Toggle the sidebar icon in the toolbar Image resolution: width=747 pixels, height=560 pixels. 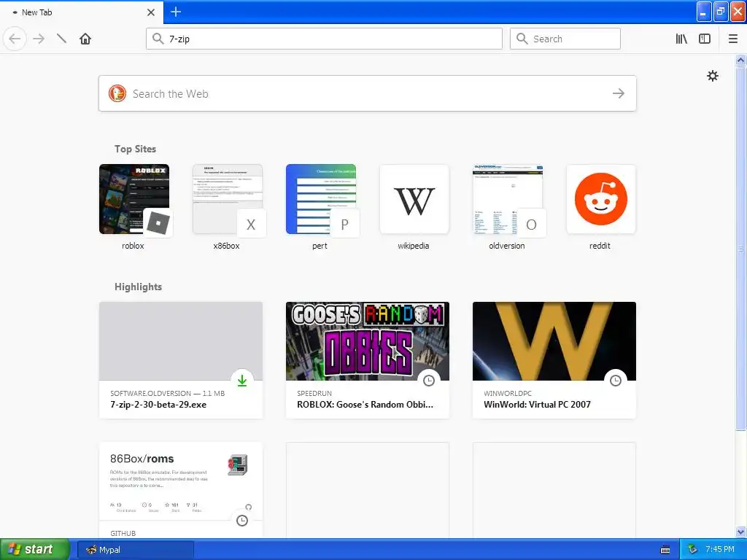pos(705,39)
